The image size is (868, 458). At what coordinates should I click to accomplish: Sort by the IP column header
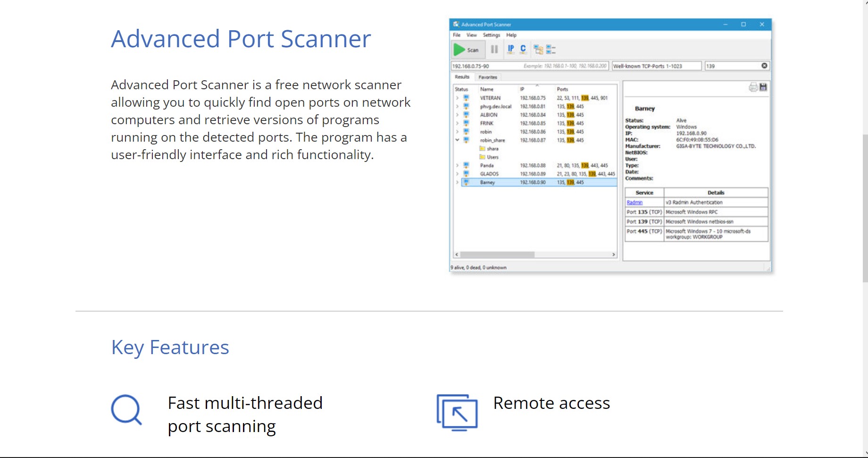pos(522,89)
